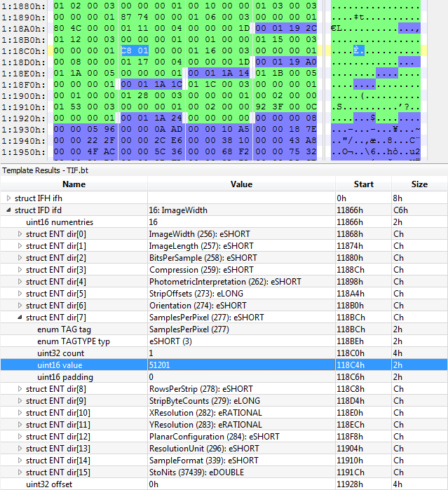
Task: Click the value cell showing 51201
Action: pyautogui.click(x=241, y=365)
